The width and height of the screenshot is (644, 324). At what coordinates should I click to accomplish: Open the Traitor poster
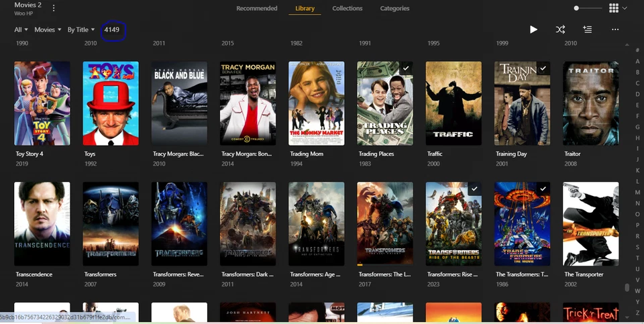pyautogui.click(x=590, y=103)
